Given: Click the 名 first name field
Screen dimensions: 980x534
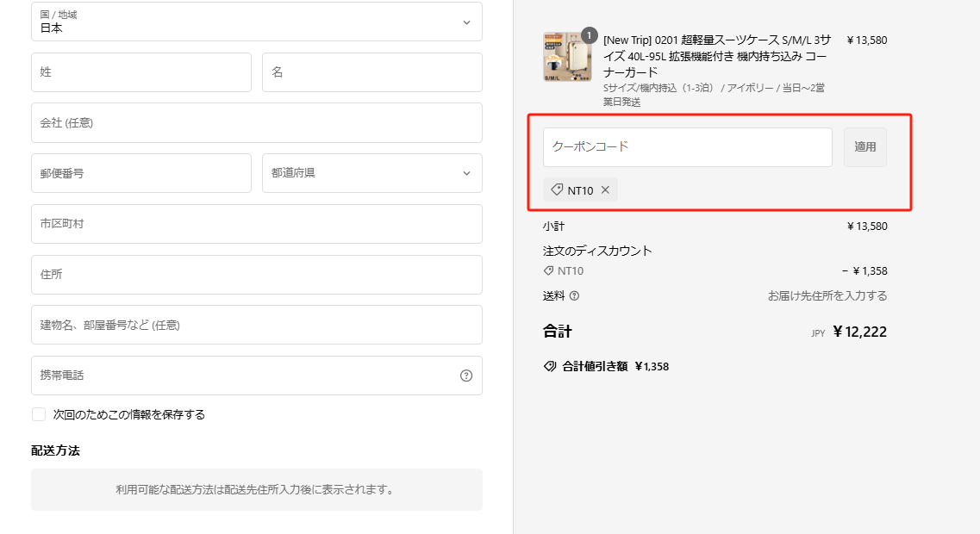Looking at the screenshot, I should point(371,72).
